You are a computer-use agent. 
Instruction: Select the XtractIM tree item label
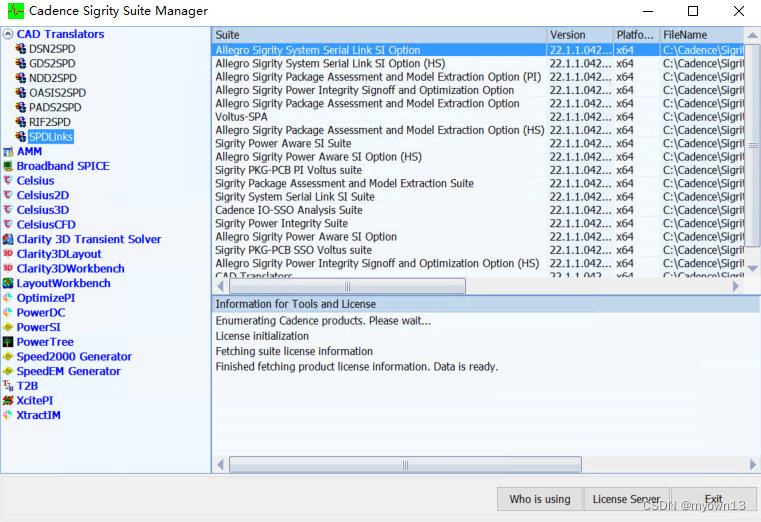pyautogui.click(x=39, y=415)
